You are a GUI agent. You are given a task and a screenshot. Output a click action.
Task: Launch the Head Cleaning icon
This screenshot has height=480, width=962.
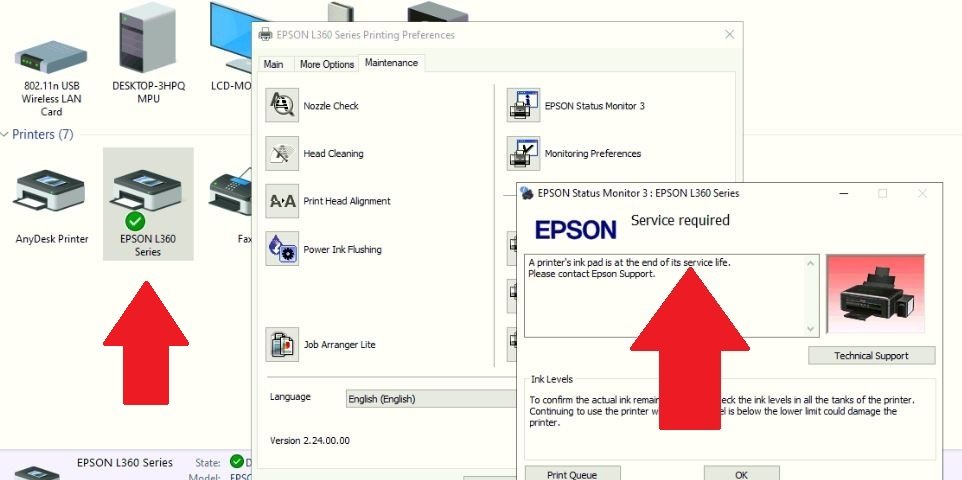pos(282,153)
